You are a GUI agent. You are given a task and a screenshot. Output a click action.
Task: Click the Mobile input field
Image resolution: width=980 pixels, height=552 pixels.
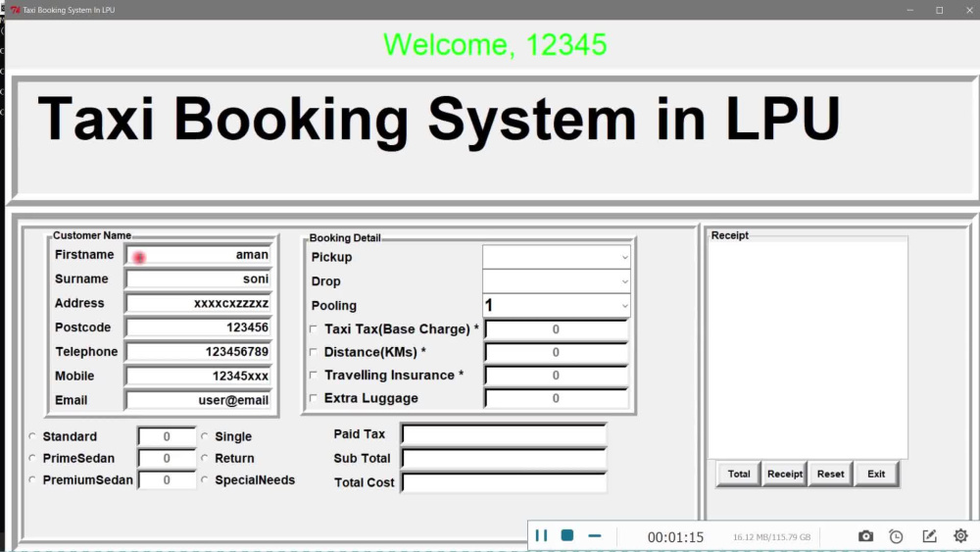[x=199, y=376]
